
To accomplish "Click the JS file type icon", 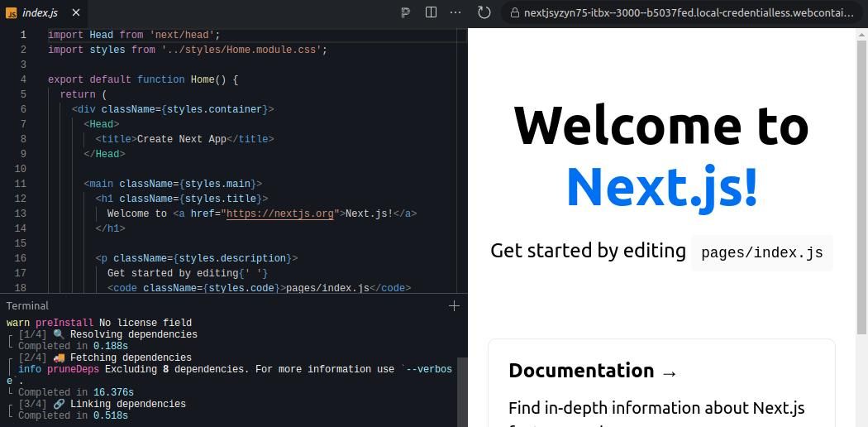I will pos(11,12).
